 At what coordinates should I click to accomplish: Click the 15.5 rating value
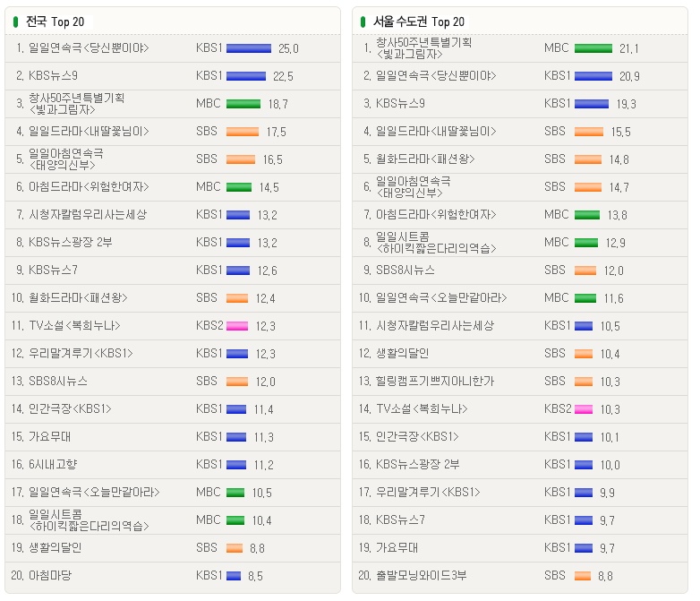[620, 132]
